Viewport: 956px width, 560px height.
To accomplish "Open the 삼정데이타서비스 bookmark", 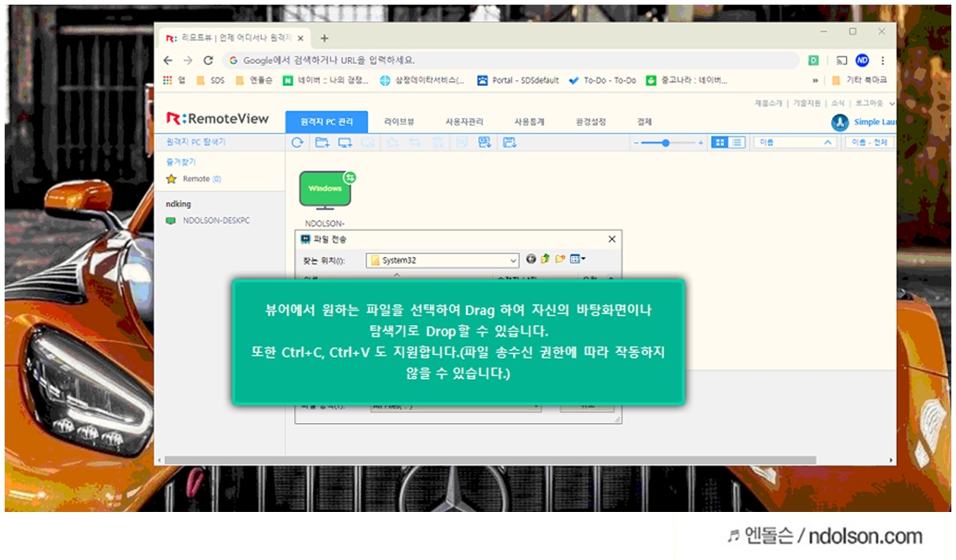I will [422, 80].
